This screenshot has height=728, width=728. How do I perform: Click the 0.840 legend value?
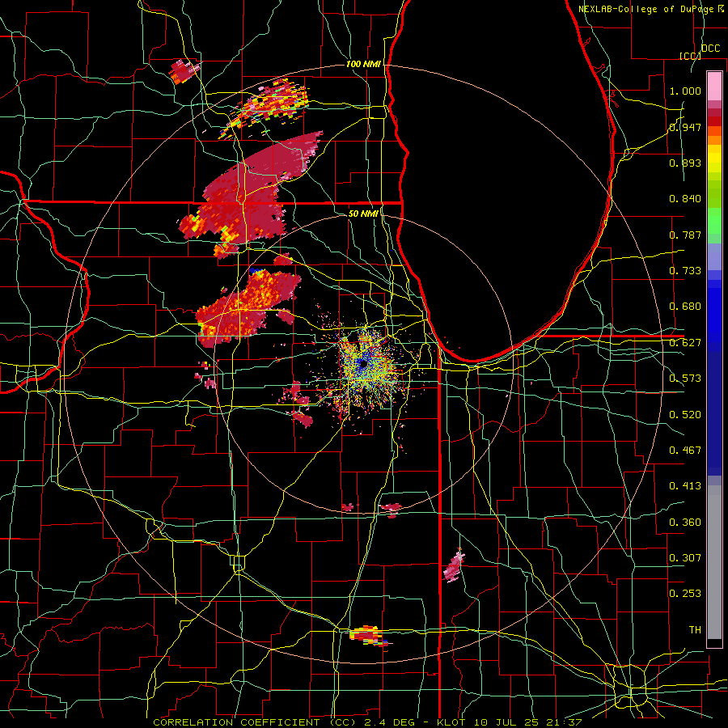click(685, 199)
